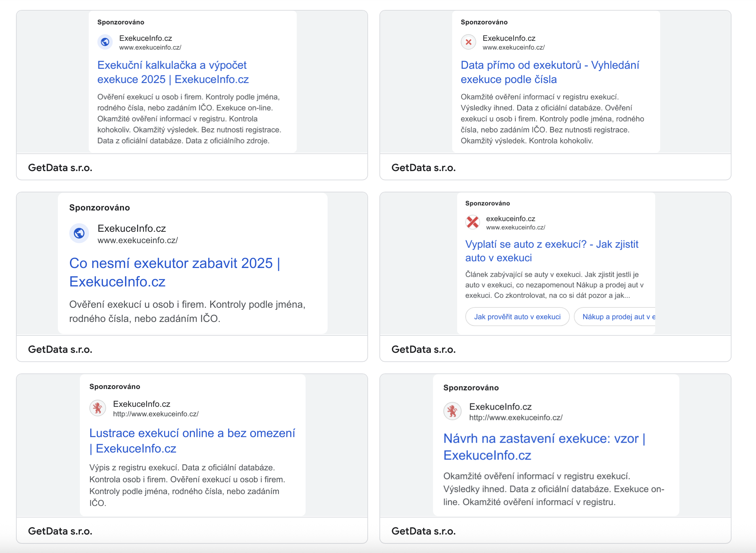
Task: Click http://www.exekuceinfo.cz/ URL in Návrh na zastavení ad
Action: tap(516, 417)
